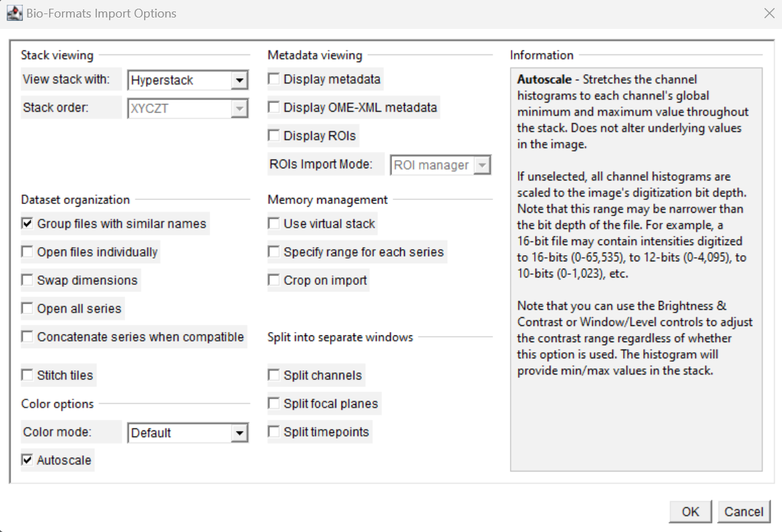Click the ROIs Import Mode label
Image resolution: width=782 pixels, height=532 pixels.
pos(321,164)
